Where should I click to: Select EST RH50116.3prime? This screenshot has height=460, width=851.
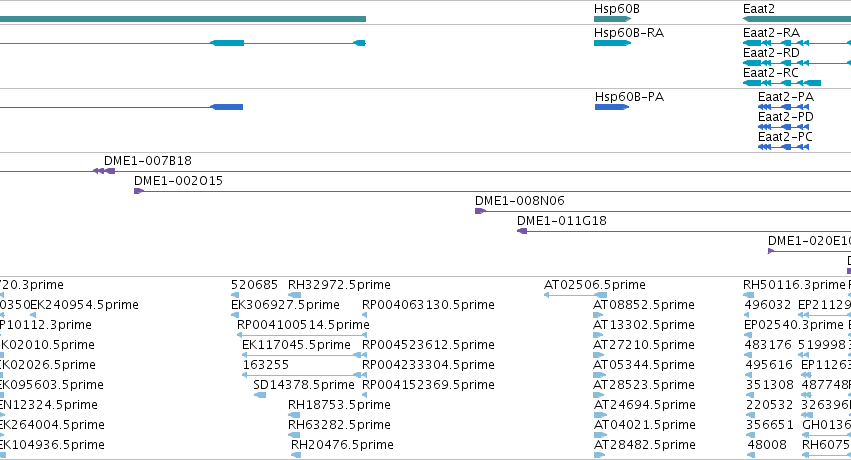[795, 285]
